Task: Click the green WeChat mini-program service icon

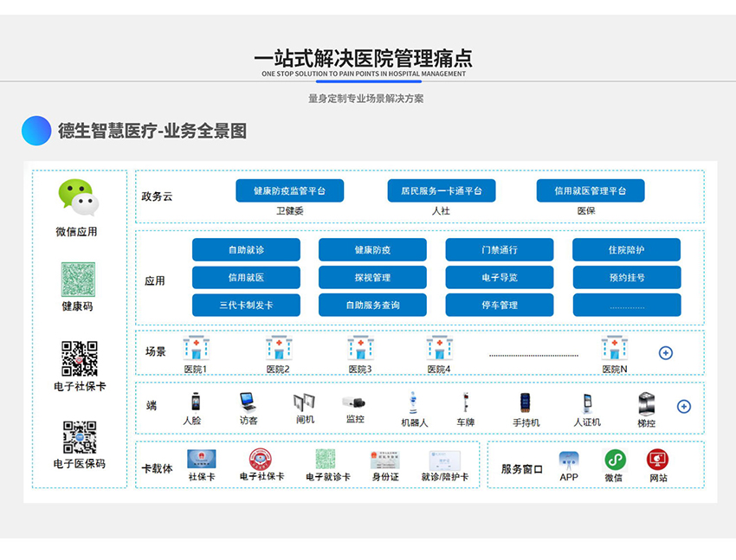Action: [x=615, y=460]
